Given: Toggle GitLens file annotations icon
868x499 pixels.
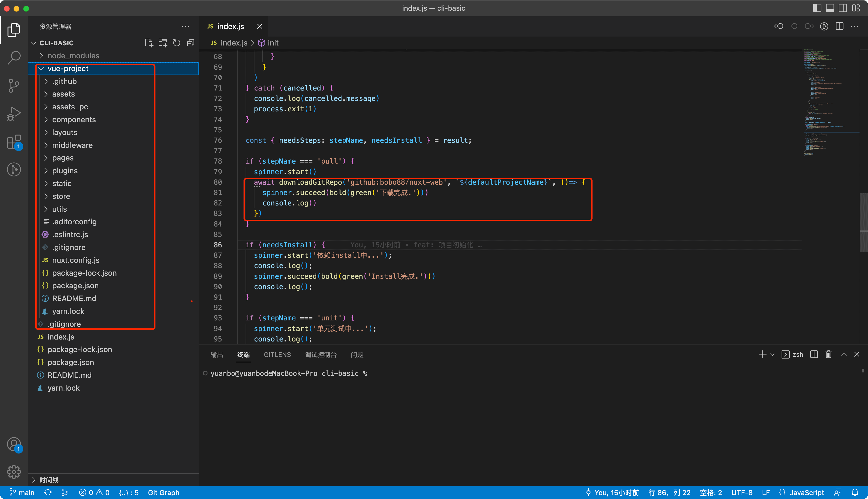Looking at the screenshot, I should tap(824, 26).
